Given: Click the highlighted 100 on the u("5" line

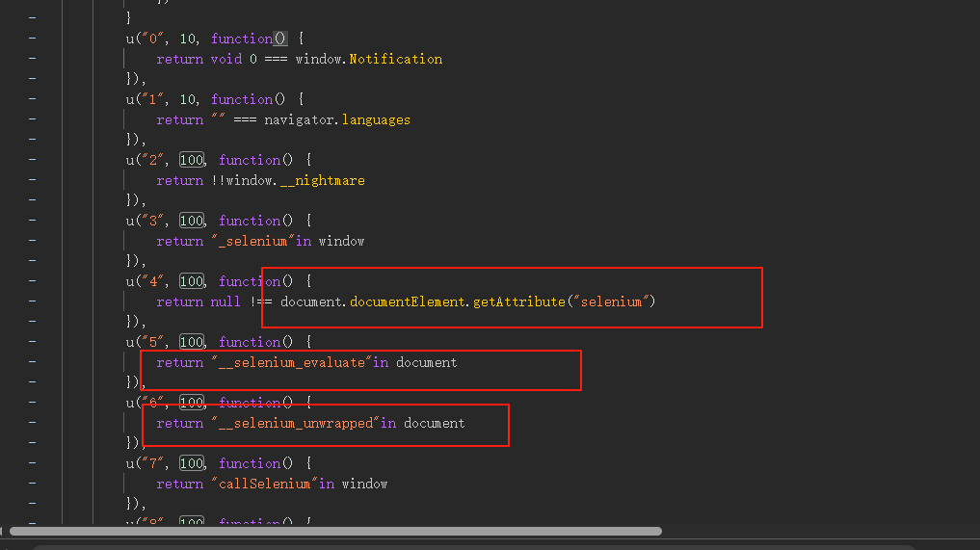Looking at the screenshot, I should tap(192, 342).
